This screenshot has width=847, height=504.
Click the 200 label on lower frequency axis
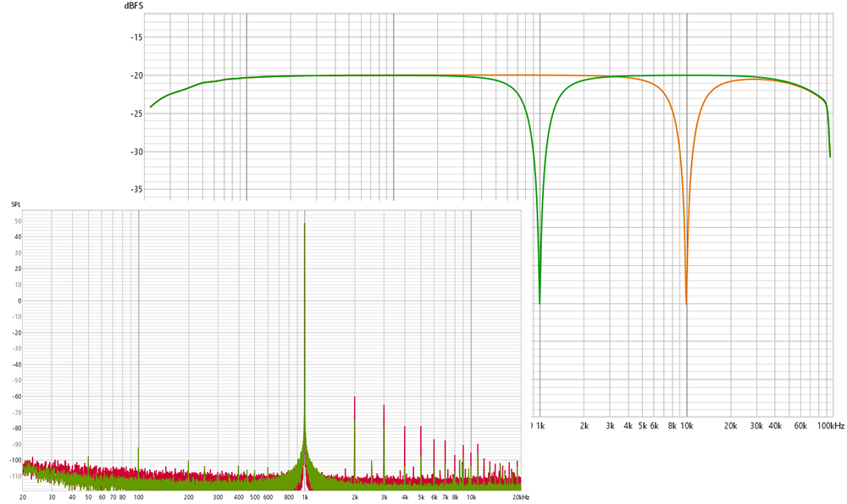(x=189, y=497)
